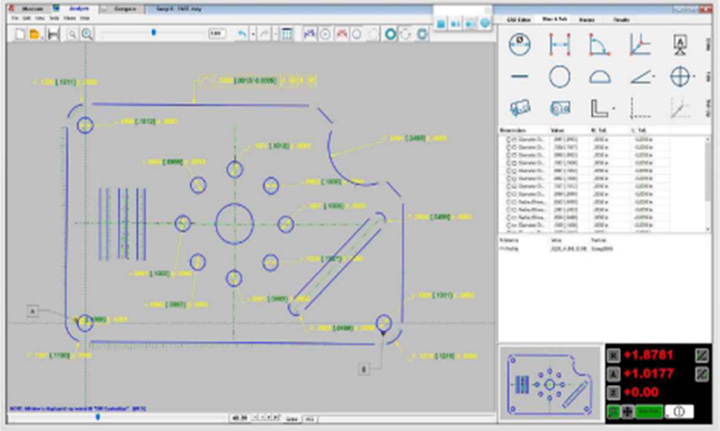
Task: Open the folder icon in toolbar
Action: click(x=35, y=34)
